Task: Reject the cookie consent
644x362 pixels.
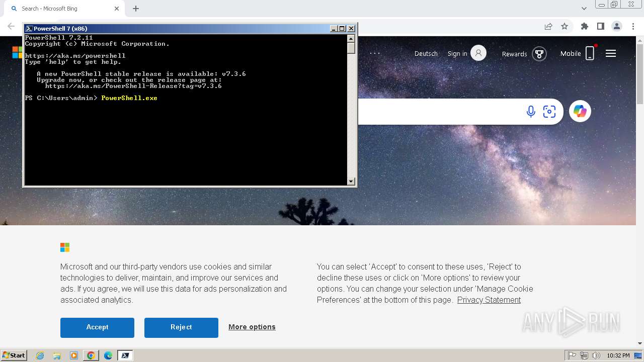Action: tap(181, 327)
